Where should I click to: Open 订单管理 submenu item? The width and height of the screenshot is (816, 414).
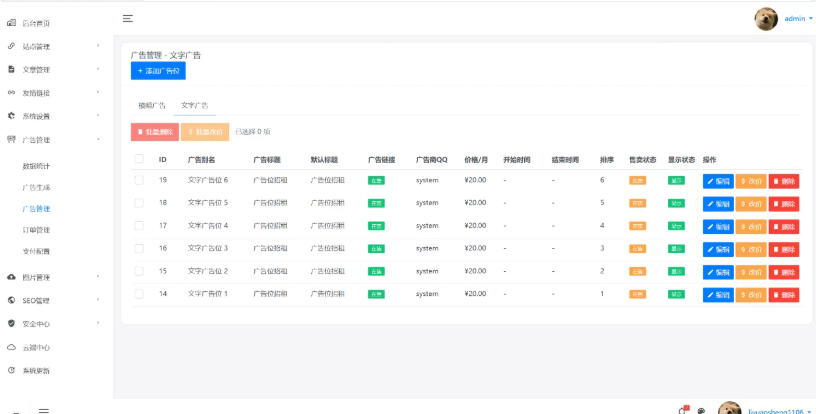(36, 230)
